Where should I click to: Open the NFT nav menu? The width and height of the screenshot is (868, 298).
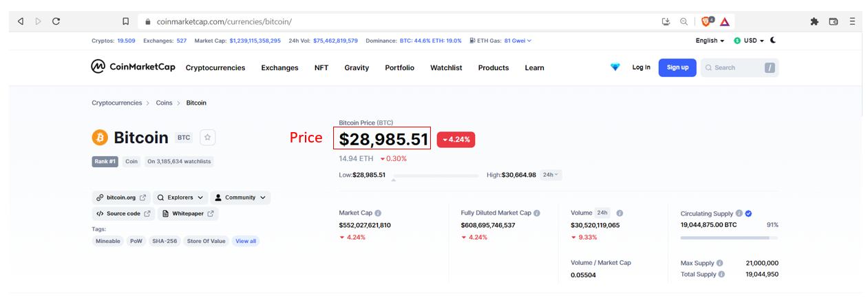pos(321,67)
